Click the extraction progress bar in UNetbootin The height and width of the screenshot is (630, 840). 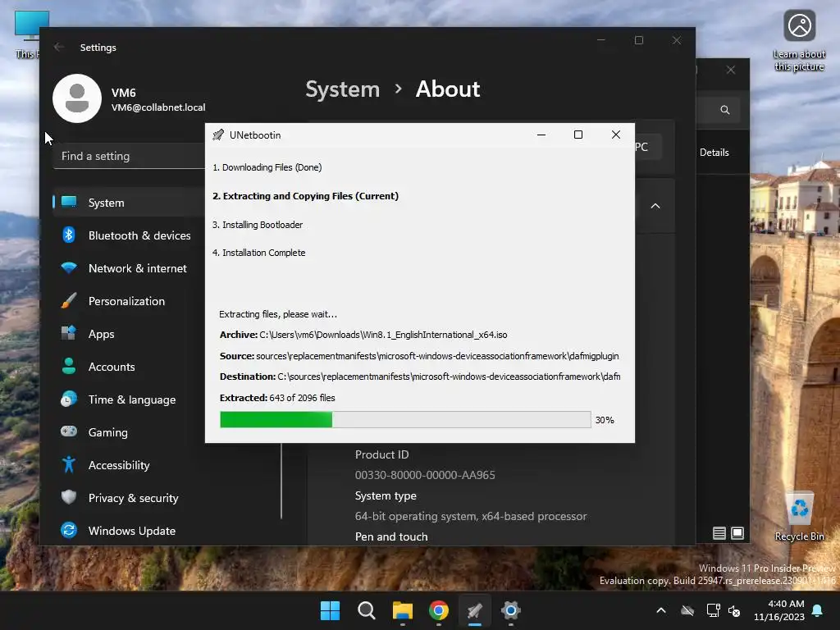click(x=405, y=419)
